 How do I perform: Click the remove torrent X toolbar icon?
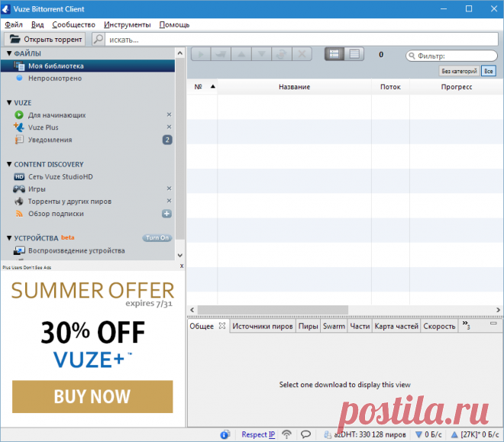(302, 54)
